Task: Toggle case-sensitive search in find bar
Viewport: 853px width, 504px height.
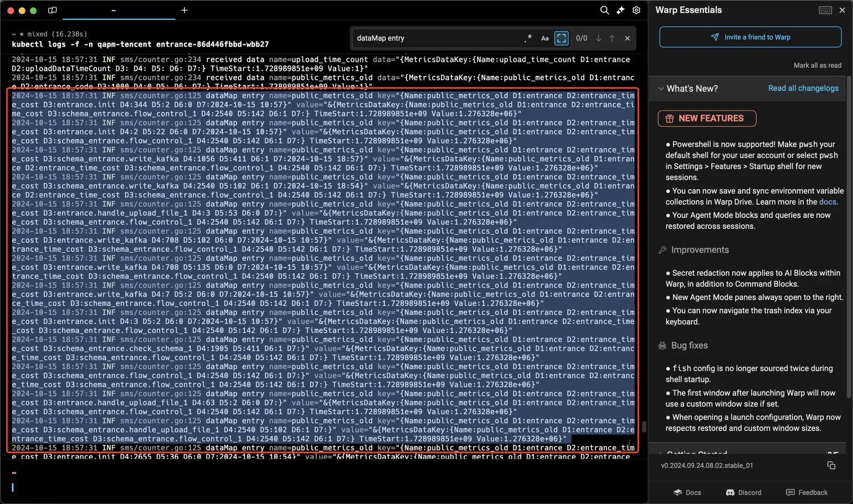Action: [544, 38]
